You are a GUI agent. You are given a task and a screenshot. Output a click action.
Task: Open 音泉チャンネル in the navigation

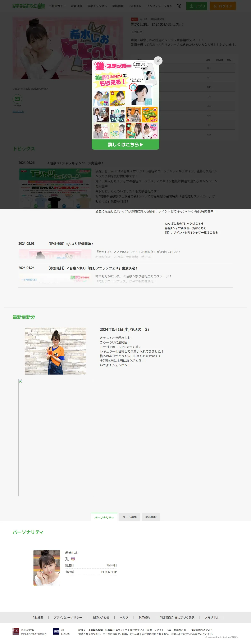point(97,6)
